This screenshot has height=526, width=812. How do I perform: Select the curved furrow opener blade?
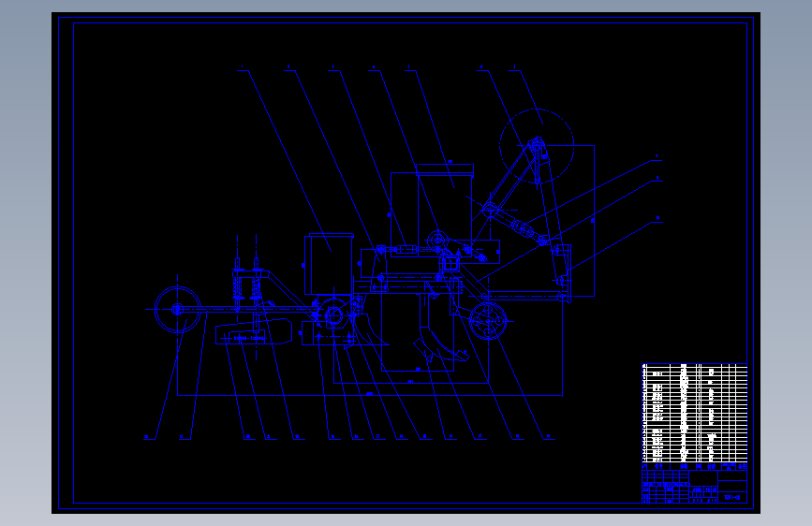pyautogui.click(x=442, y=344)
